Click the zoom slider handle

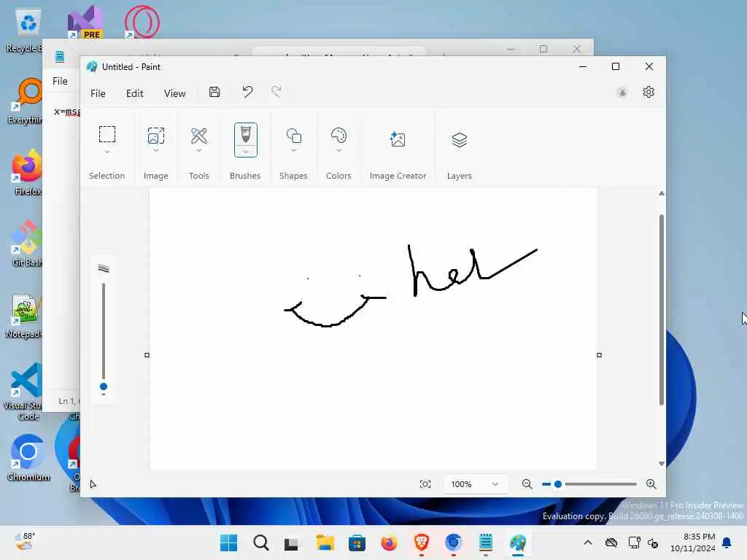pyautogui.click(x=558, y=484)
